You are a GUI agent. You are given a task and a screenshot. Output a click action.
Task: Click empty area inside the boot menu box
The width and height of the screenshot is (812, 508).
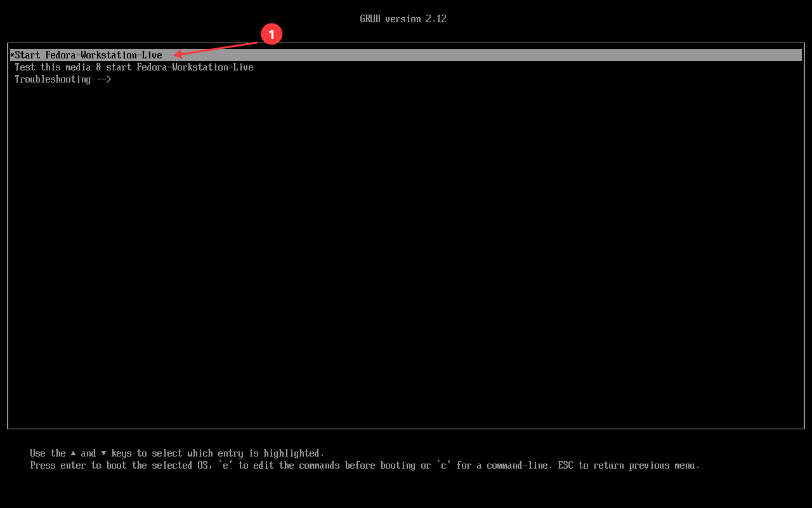[x=406, y=254]
